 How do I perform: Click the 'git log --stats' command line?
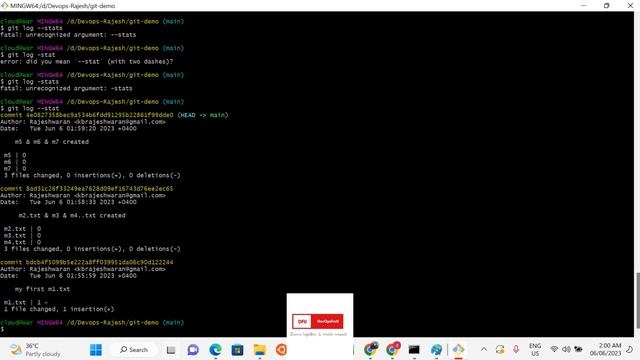[31, 28]
